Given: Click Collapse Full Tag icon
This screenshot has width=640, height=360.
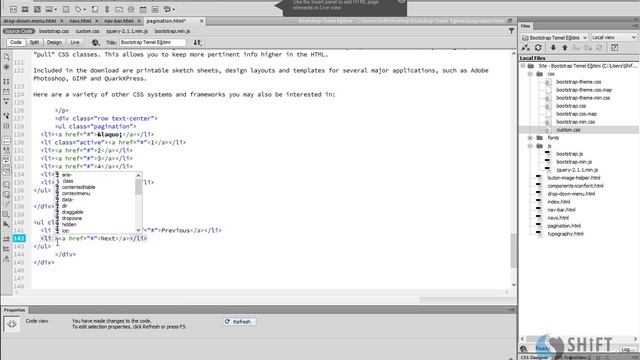Looking at the screenshot, I should (x=6, y=82).
